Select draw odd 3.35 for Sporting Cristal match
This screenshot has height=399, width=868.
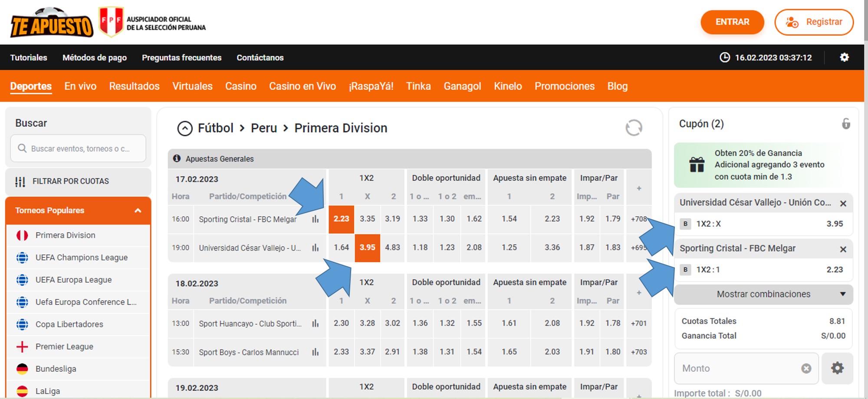pyautogui.click(x=368, y=219)
